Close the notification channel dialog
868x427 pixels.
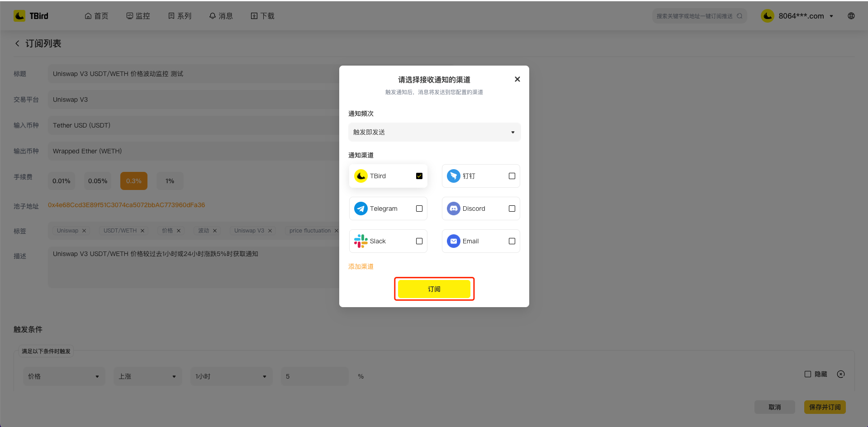pos(517,79)
